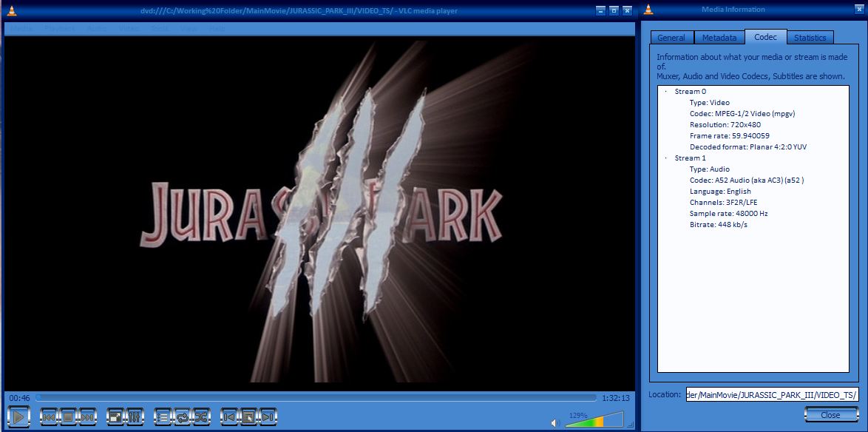This screenshot has width=868, height=432.
Task: Click VLC cone icon in main title bar
Action: [x=10, y=10]
